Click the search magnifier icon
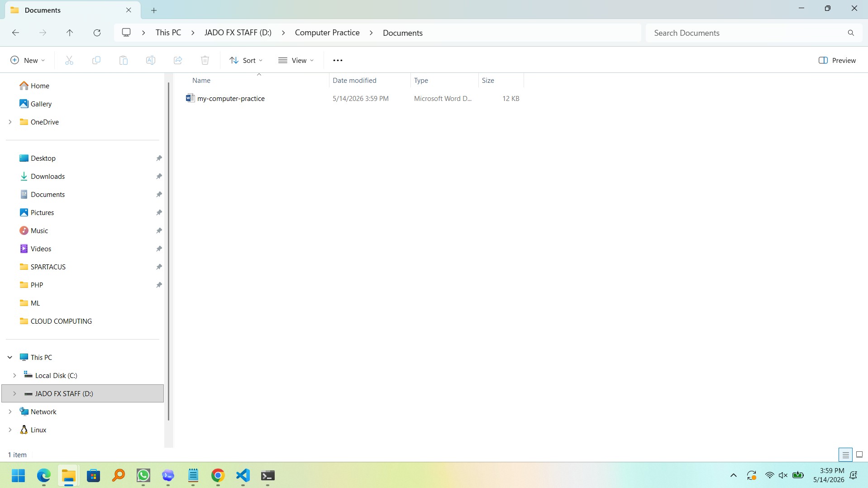Viewport: 868px width, 488px height. pyautogui.click(x=851, y=33)
